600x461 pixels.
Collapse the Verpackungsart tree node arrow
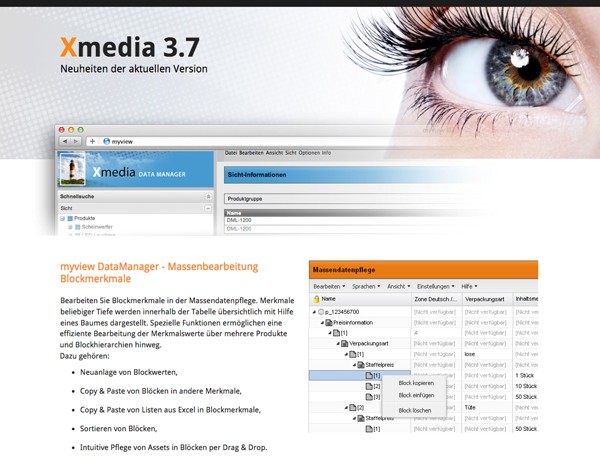tap(338, 344)
